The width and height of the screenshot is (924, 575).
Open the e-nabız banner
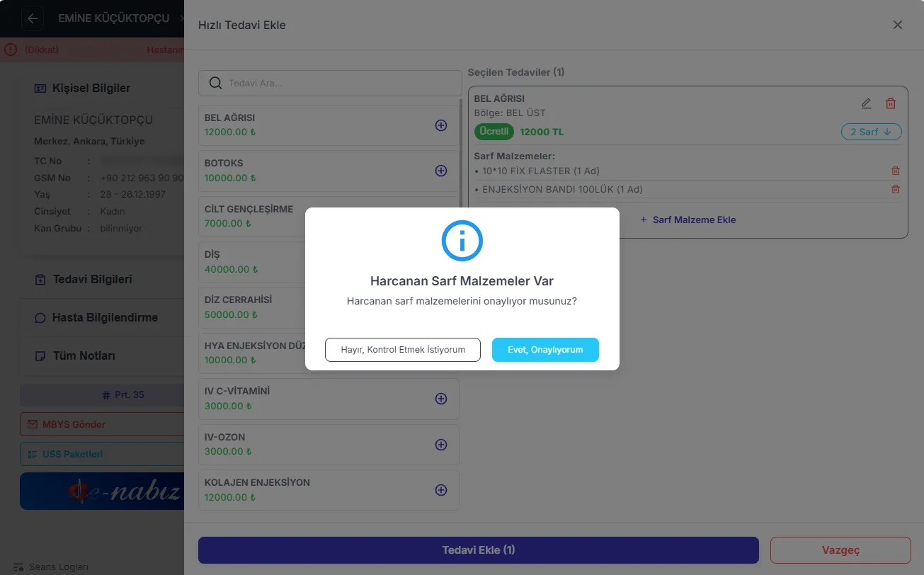click(x=102, y=491)
